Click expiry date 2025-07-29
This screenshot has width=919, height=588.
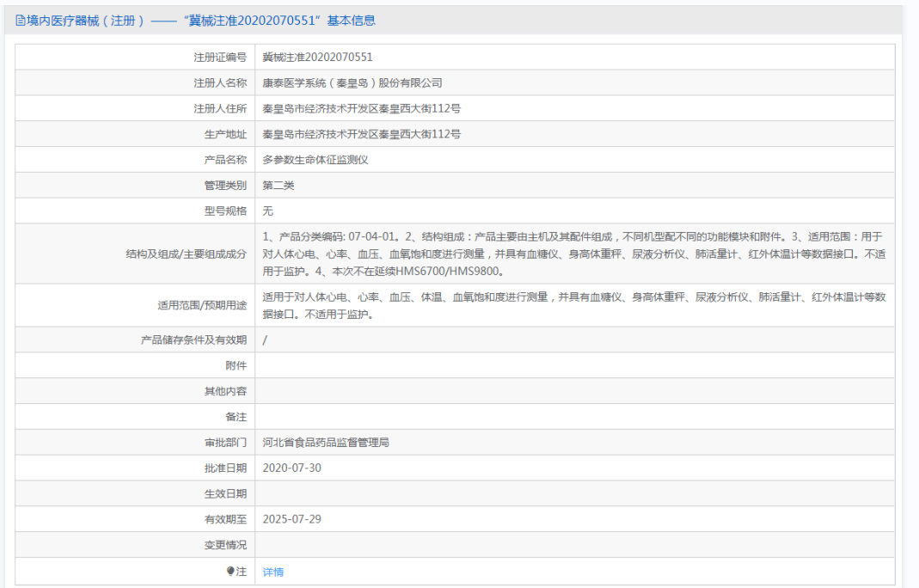pos(291,519)
